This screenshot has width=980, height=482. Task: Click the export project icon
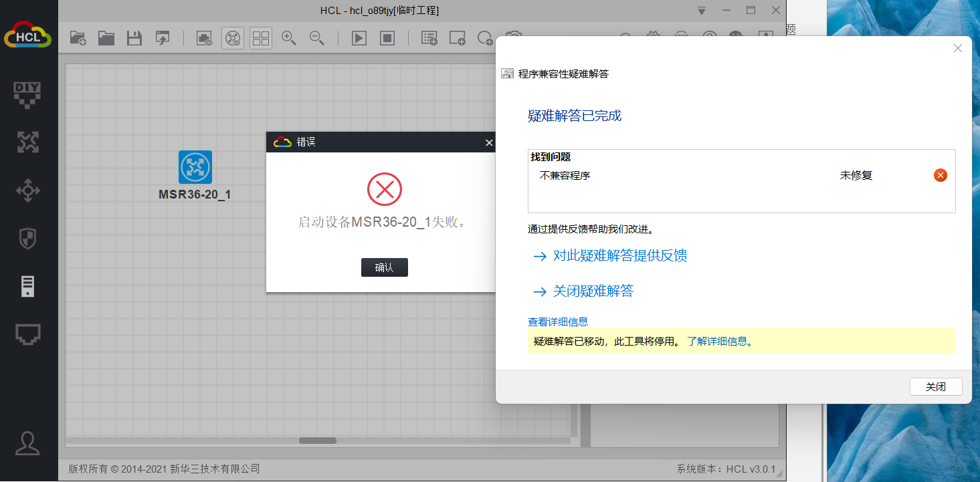(163, 38)
